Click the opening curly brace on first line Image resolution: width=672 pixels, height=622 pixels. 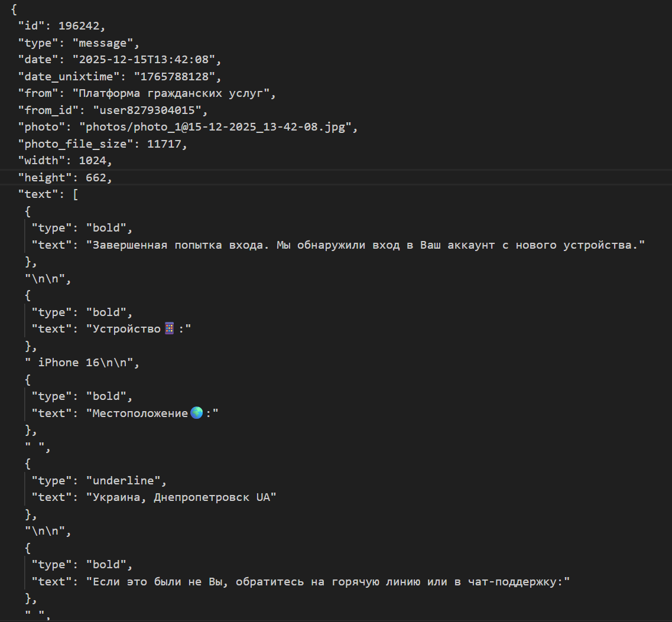coord(14,9)
